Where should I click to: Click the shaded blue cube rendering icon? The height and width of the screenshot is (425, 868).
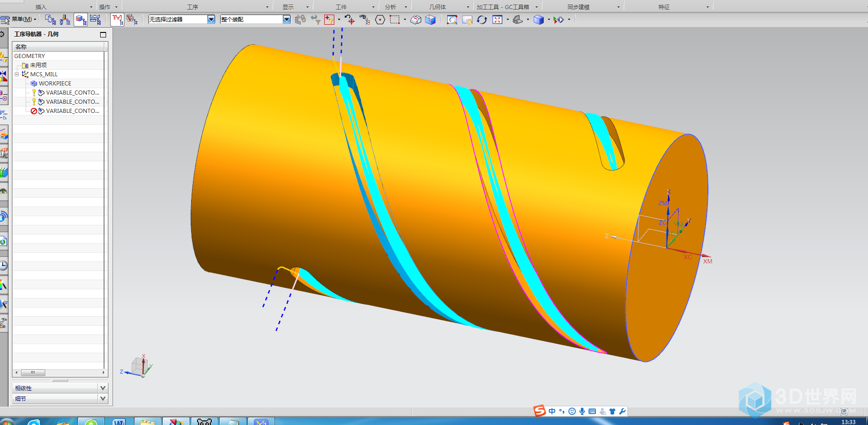pyautogui.click(x=539, y=20)
